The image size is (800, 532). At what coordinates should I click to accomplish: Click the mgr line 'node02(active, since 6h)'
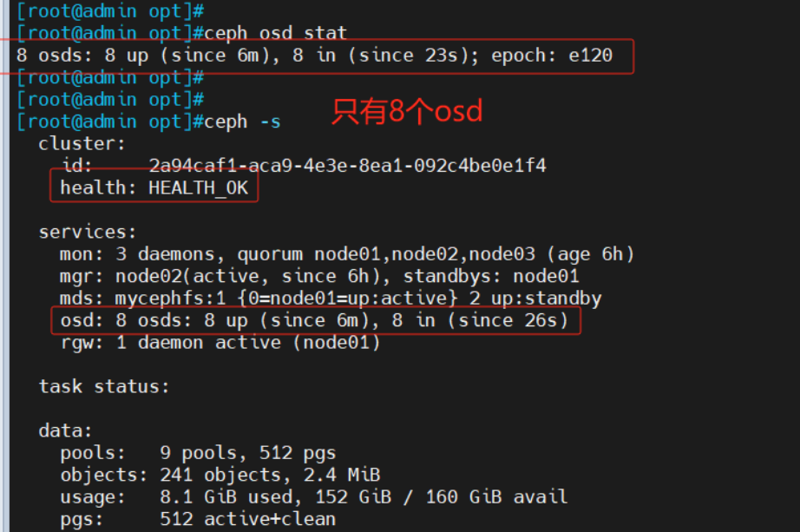(319, 276)
